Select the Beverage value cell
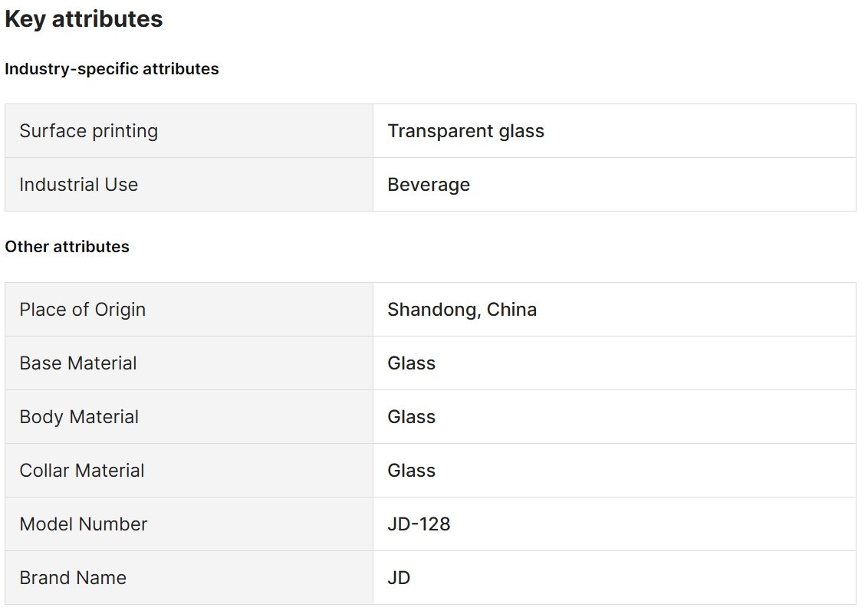The height and width of the screenshot is (614, 868). [x=614, y=185]
